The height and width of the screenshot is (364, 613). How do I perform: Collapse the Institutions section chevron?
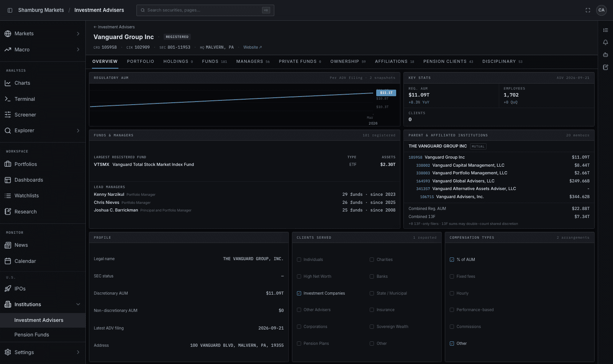click(78, 305)
